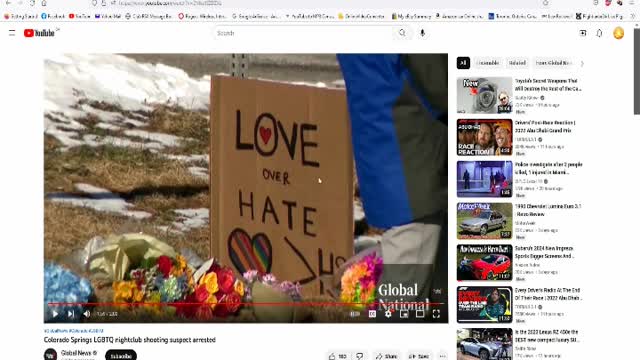Enter full screen mode
Image resolution: width=640 pixels, height=360 pixels.
436,313
